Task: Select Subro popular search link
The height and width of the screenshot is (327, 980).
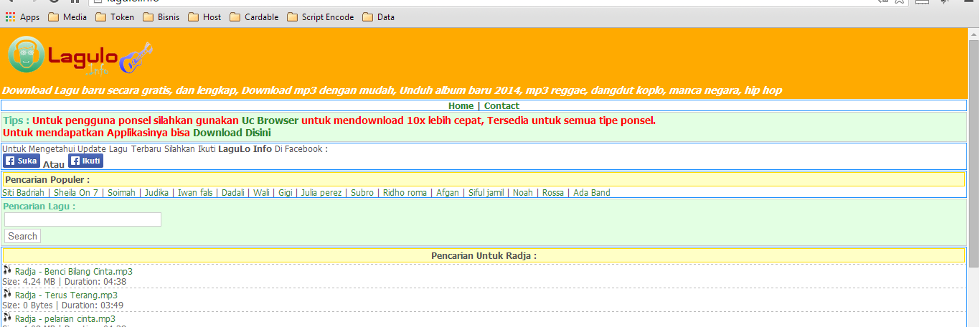Action: [x=362, y=193]
